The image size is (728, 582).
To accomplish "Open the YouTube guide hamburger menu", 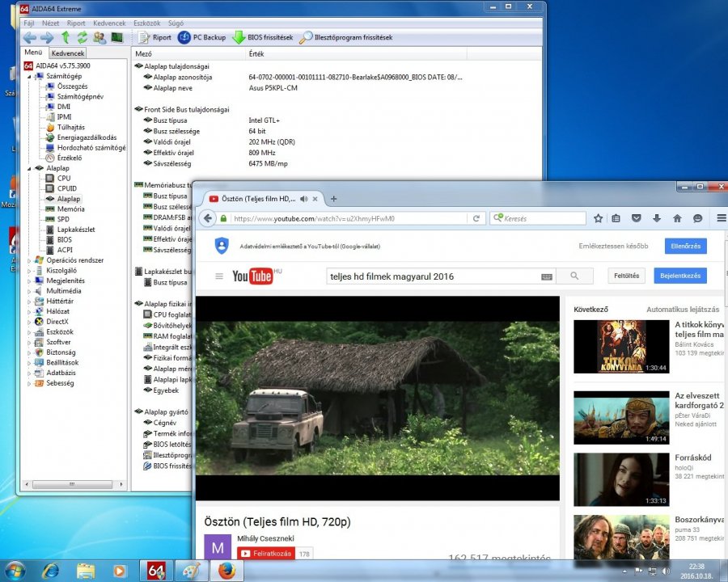I will tap(219, 276).
